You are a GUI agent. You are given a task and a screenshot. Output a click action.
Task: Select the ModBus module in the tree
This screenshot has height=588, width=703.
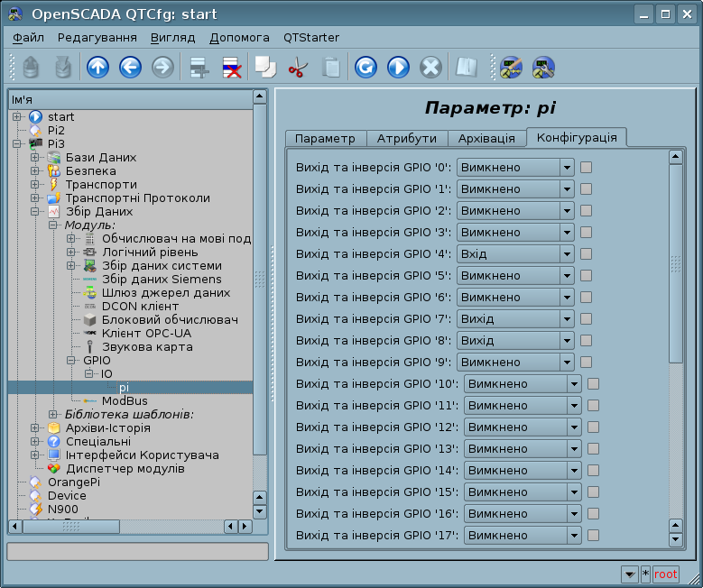(x=125, y=400)
